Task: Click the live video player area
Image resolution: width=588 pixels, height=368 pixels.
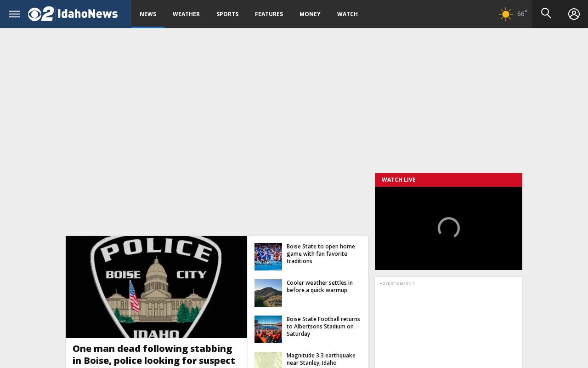Action: tap(448, 228)
